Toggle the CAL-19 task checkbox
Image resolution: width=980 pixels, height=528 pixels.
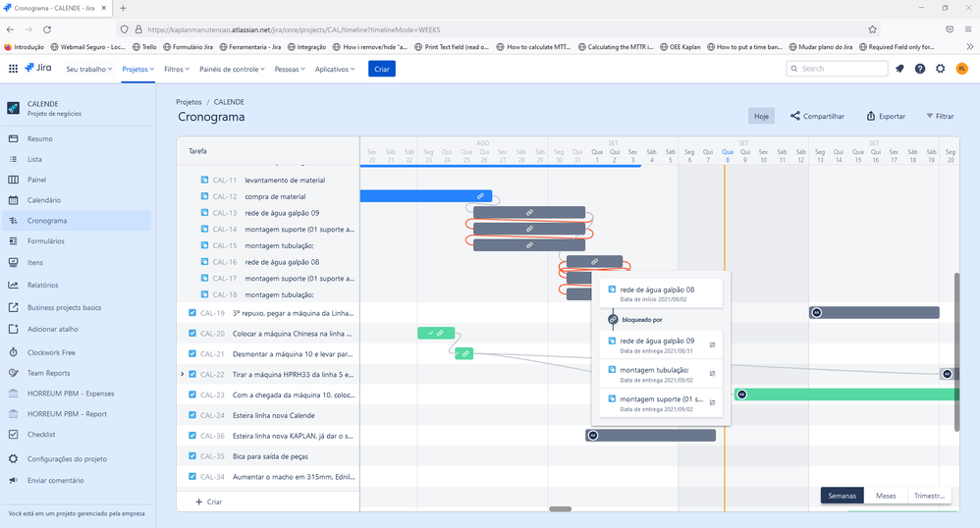tap(192, 313)
